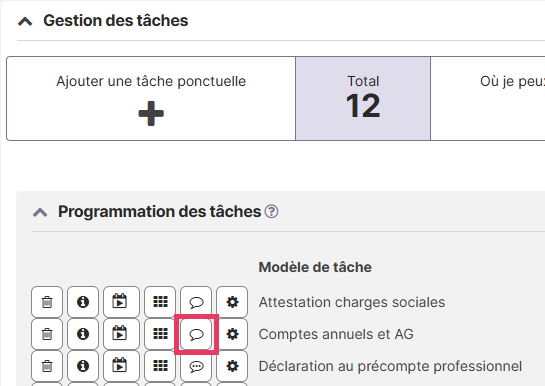Screen dimensions: 545x386
Task: Open settings gear for Déclaration au précompte professionnel
Action: (x=232, y=366)
